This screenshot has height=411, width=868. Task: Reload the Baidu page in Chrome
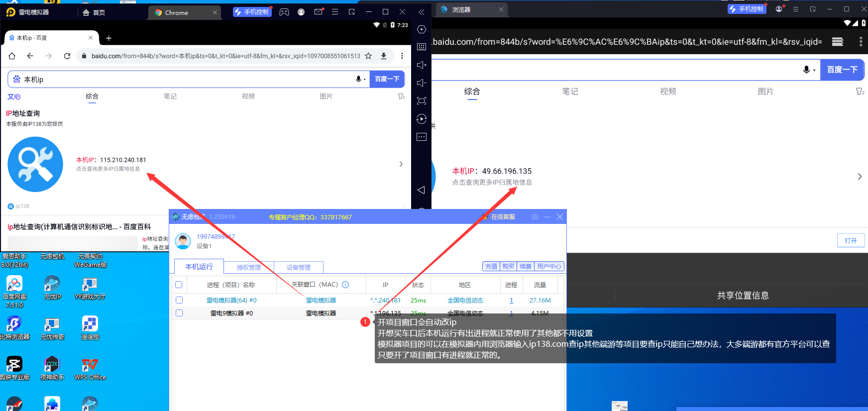pos(67,56)
